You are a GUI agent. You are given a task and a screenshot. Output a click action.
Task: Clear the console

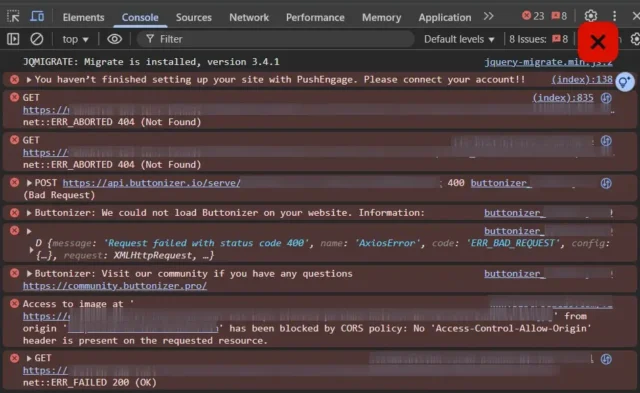coord(37,39)
